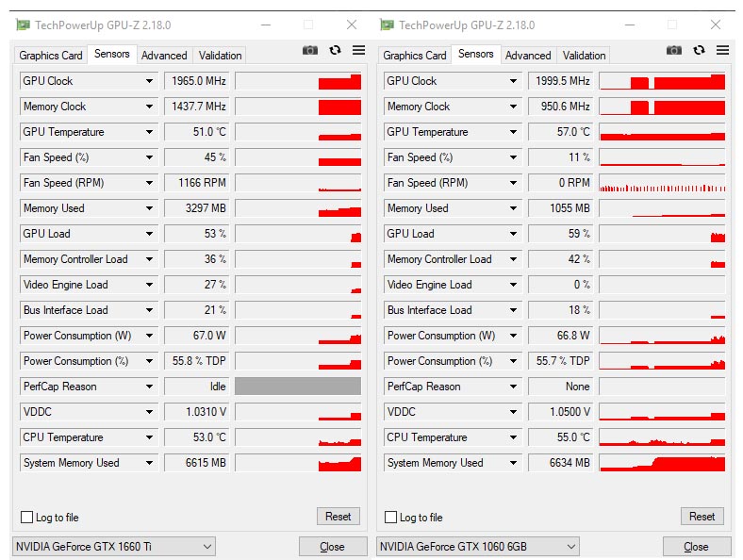
Task: Open the NVIDIA GeForce GTX 1660 Ti GPU selector
Action: (114, 547)
